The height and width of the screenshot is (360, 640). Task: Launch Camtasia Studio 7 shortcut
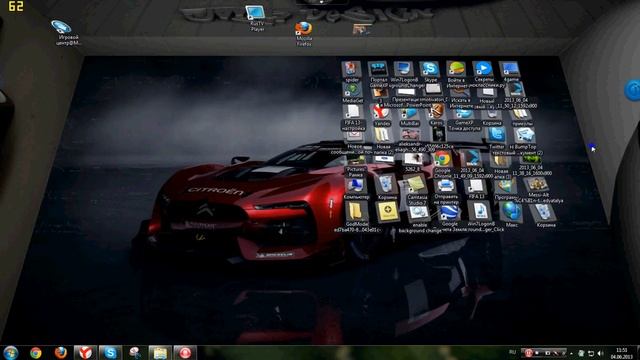coord(416,189)
